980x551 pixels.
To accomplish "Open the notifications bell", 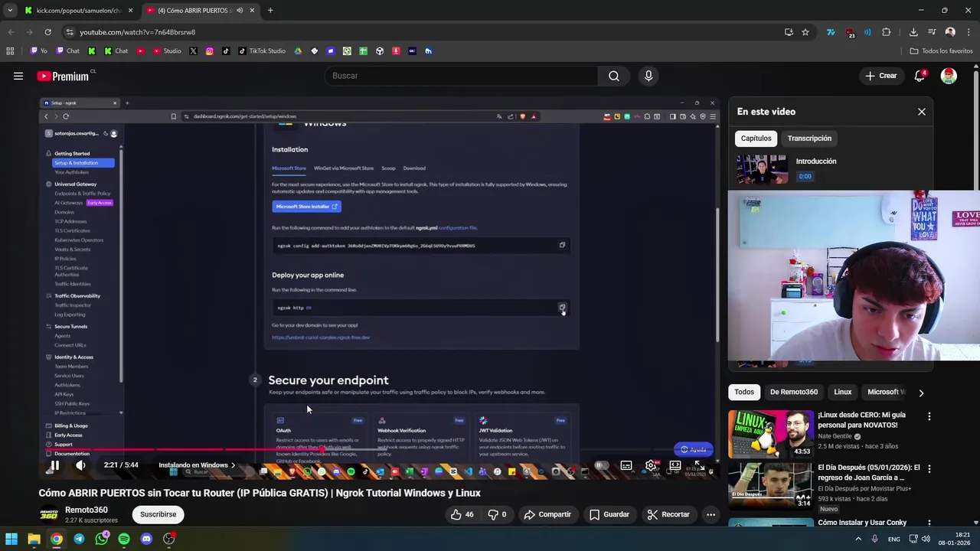I will coord(920,76).
